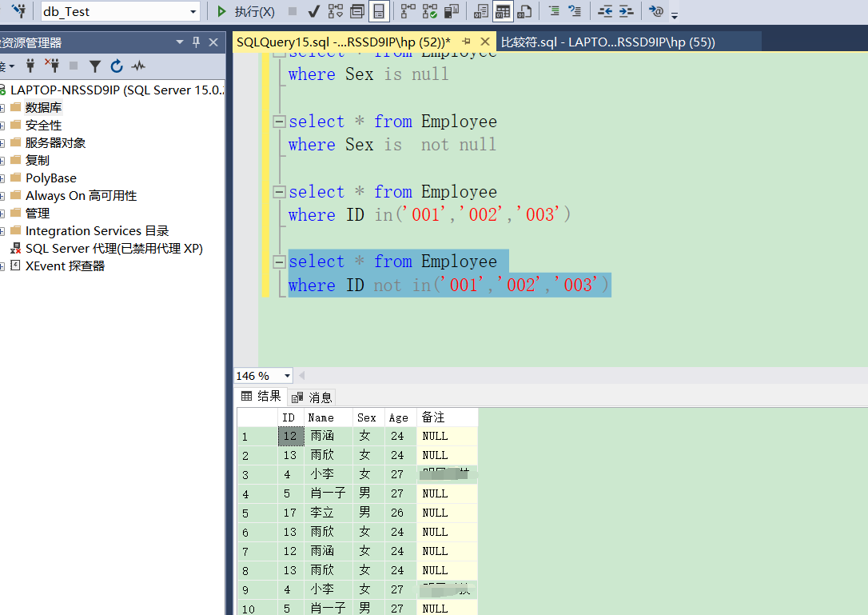This screenshot has height=615, width=868.
Task: Click the Name column header in results
Action: 328,417
